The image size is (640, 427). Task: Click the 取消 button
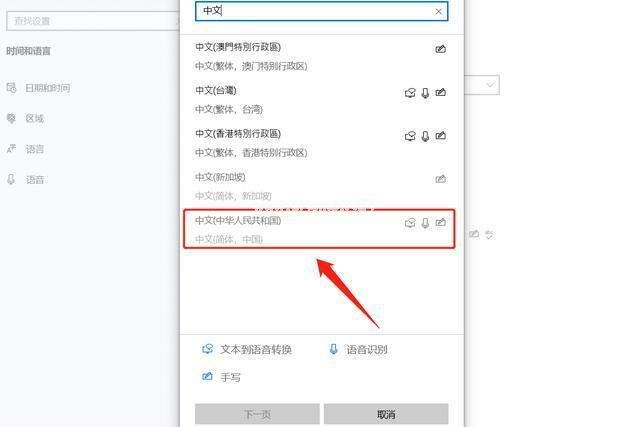click(x=386, y=414)
